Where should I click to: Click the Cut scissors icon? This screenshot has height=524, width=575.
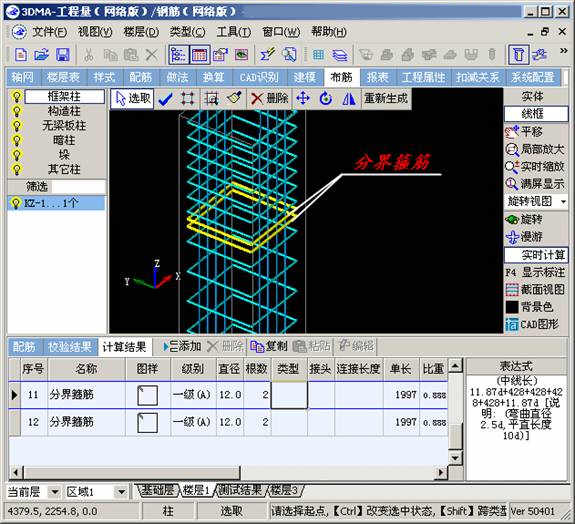pos(89,55)
